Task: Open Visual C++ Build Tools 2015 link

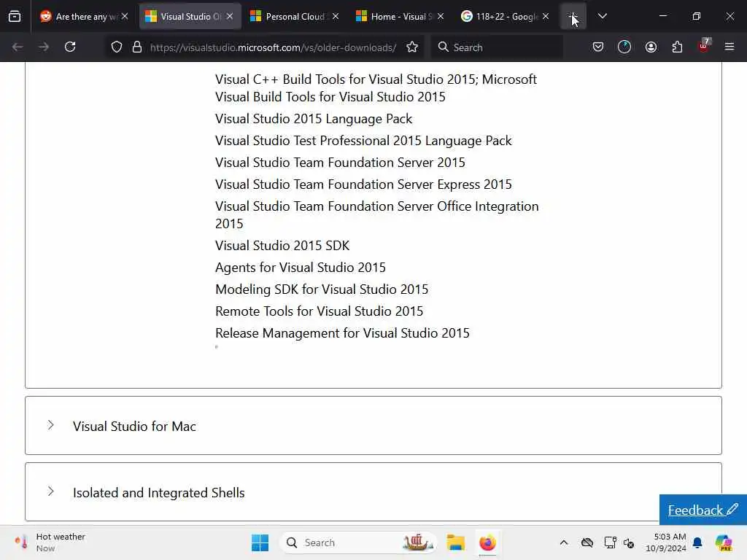Action: [376, 87]
